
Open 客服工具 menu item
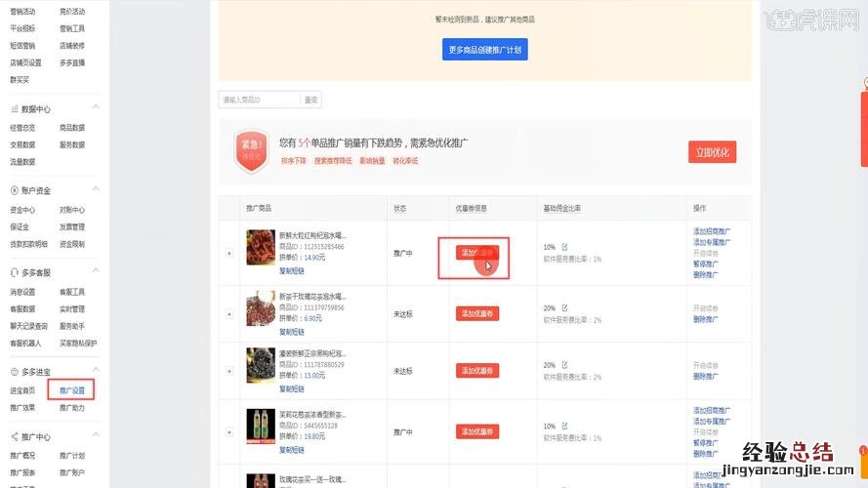click(72, 292)
